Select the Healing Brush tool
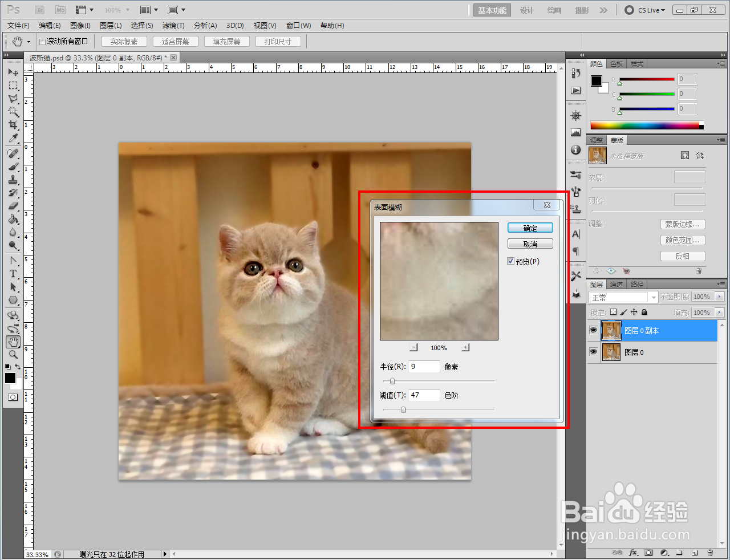Screen dimensions: 730x560 (x=13, y=153)
